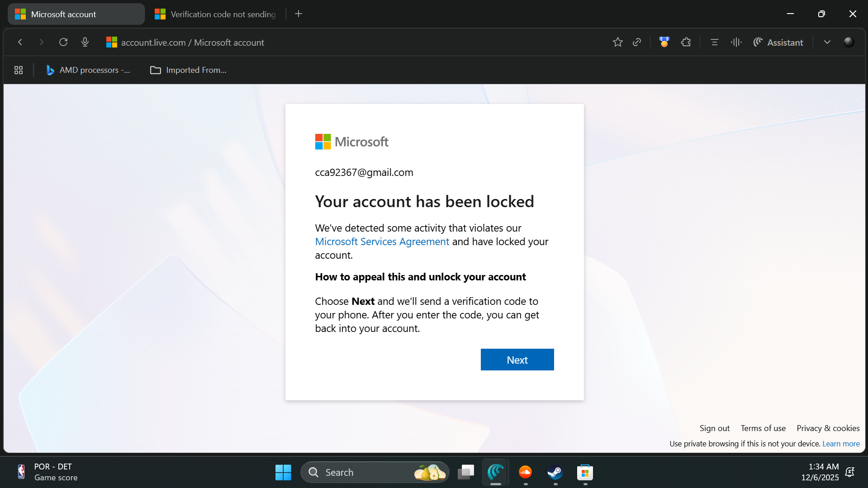Restore down the browser window
The height and width of the screenshot is (488, 868).
click(x=821, y=14)
